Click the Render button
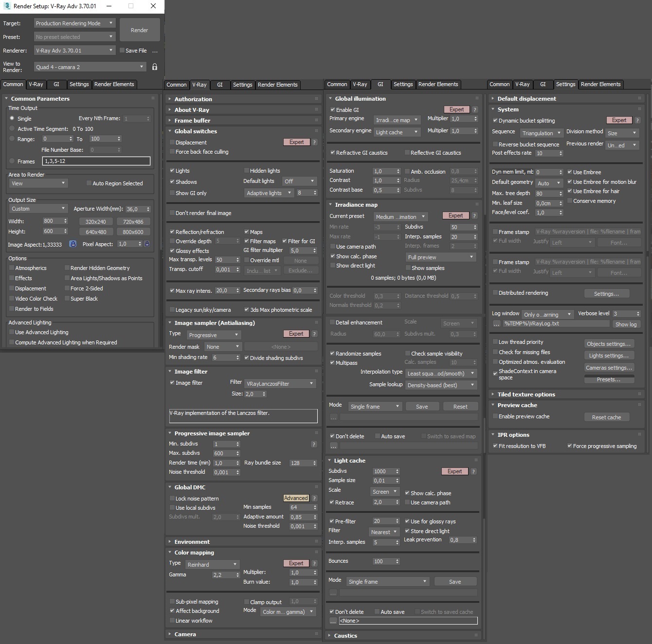This screenshot has height=644, width=652. tap(140, 30)
